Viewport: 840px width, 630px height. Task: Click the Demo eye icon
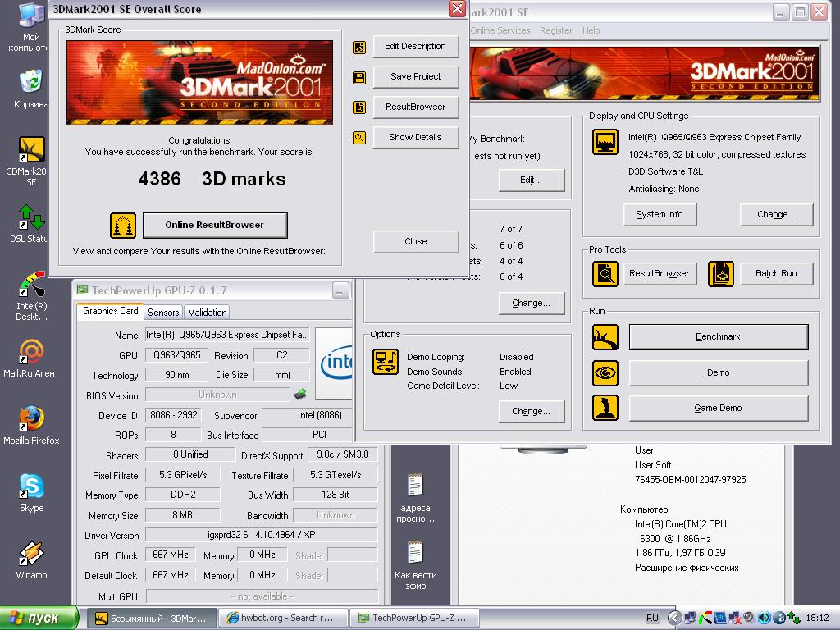(605, 373)
